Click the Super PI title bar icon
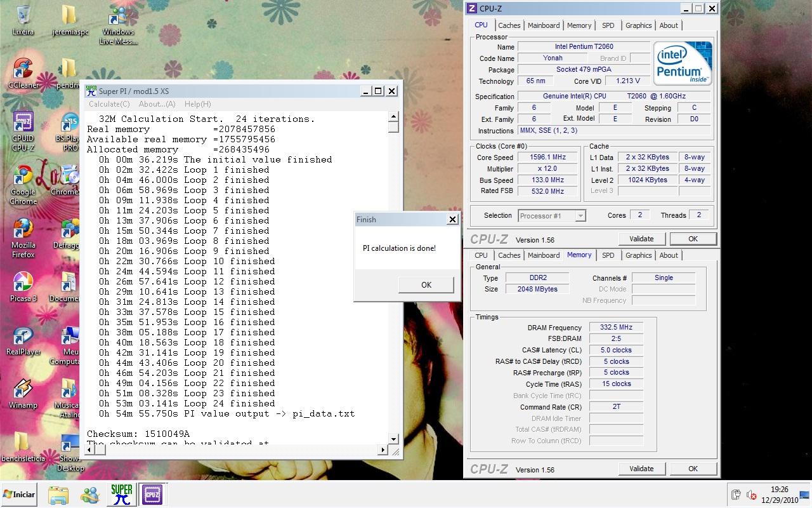The height and width of the screenshot is (508, 812). coord(91,91)
